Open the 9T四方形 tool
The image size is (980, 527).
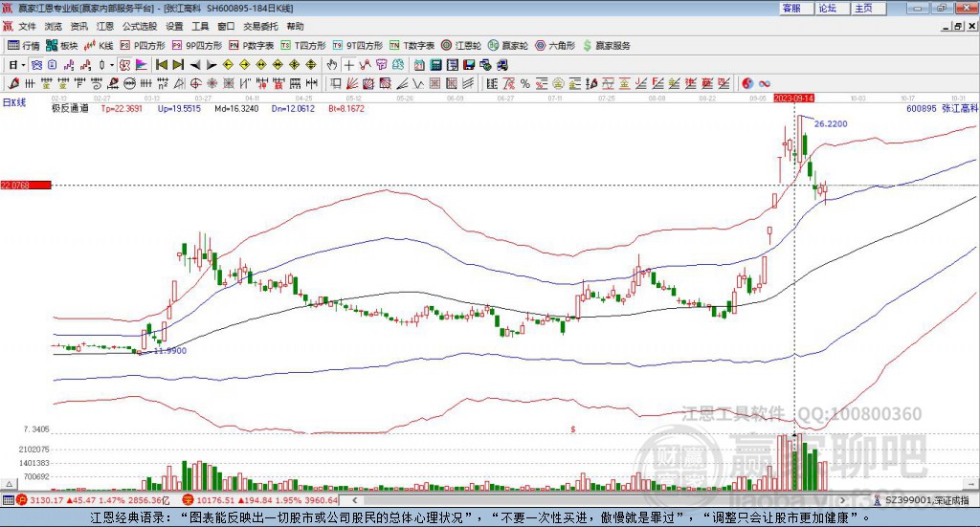pos(358,46)
